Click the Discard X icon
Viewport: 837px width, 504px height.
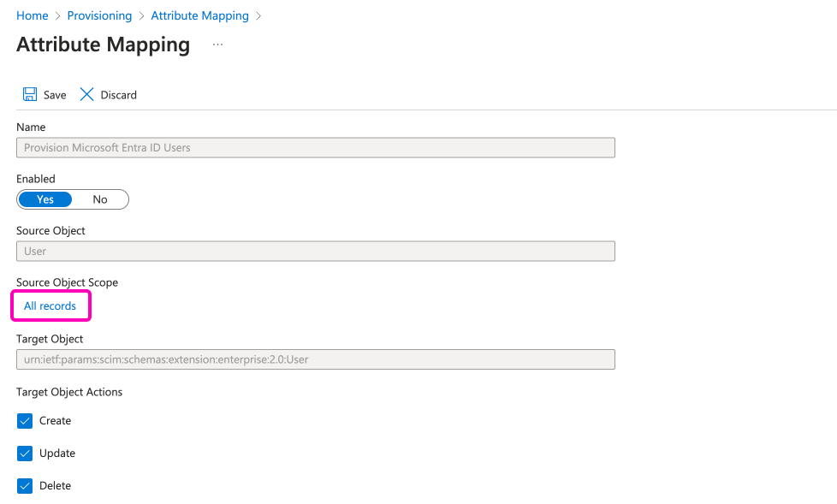coord(86,94)
